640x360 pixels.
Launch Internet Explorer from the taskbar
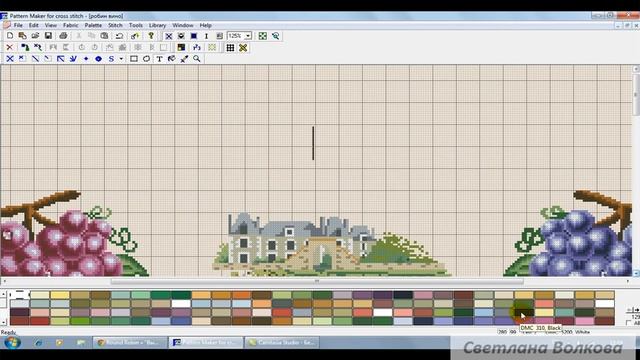[39, 342]
